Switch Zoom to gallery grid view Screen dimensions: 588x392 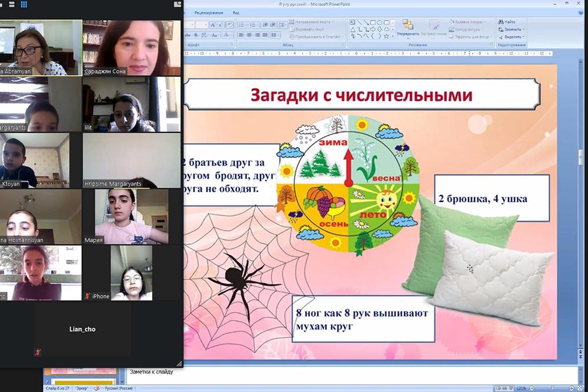coord(24,5)
